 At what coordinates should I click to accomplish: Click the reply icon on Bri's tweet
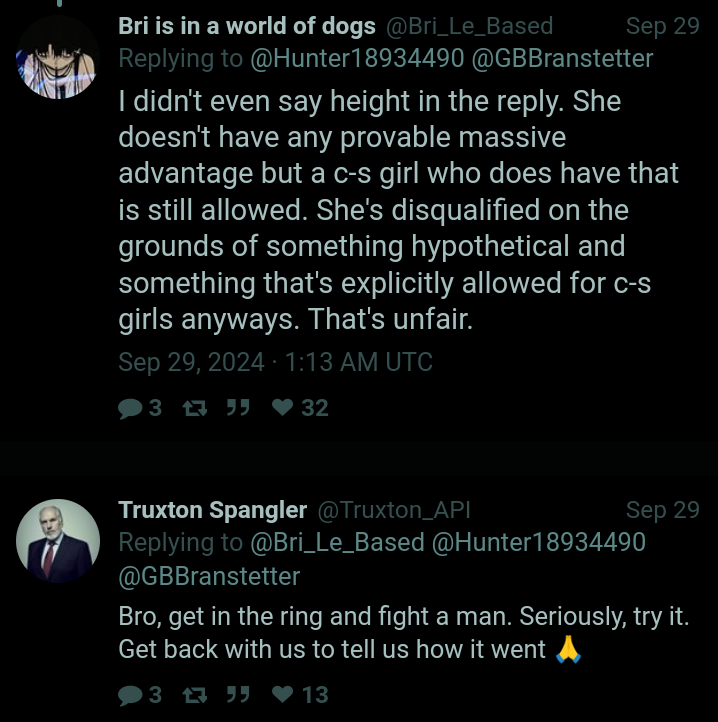pyautogui.click(x=130, y=408)
